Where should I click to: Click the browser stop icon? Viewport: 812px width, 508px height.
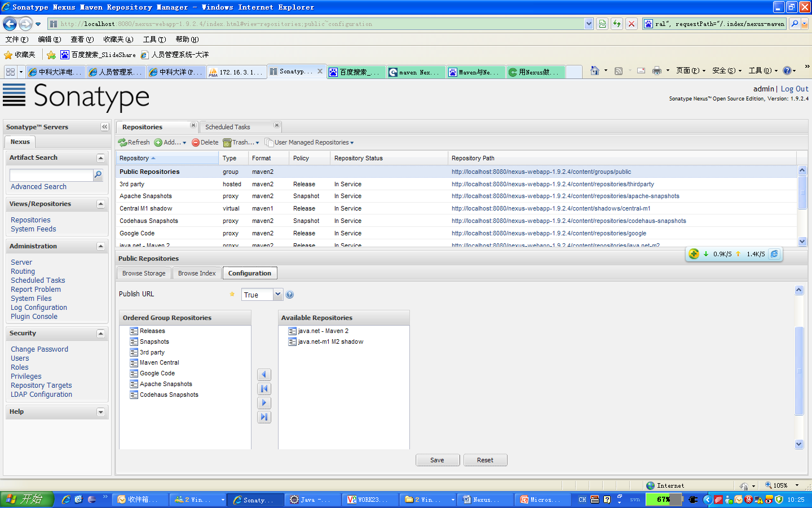point(632,24)
